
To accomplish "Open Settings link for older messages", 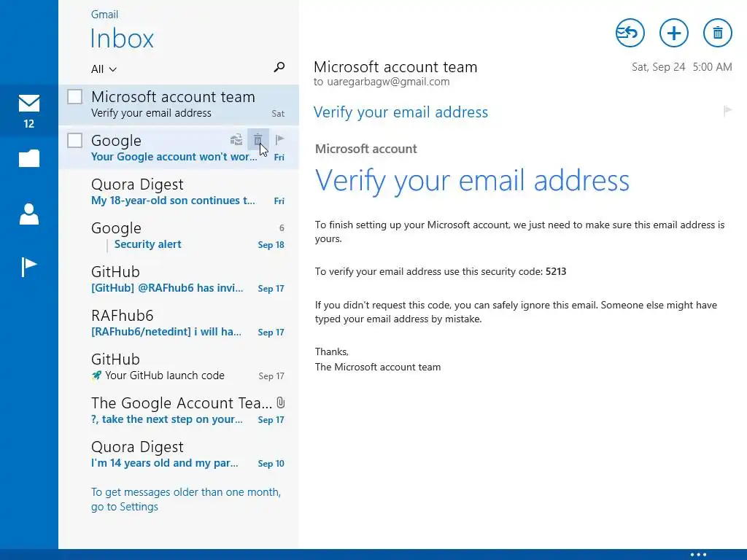I will tap(186, 499).
